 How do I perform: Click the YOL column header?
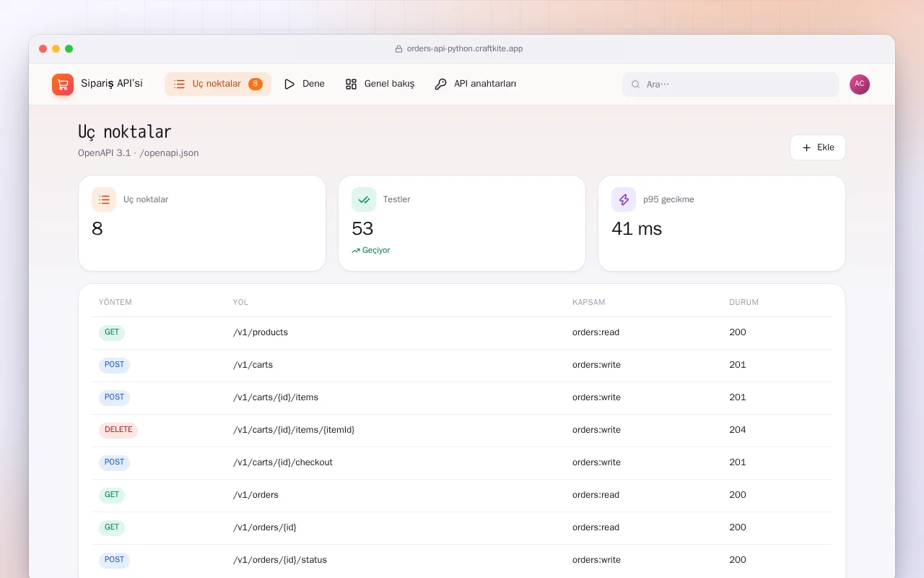pyautogui.click(x=240, y=303)
